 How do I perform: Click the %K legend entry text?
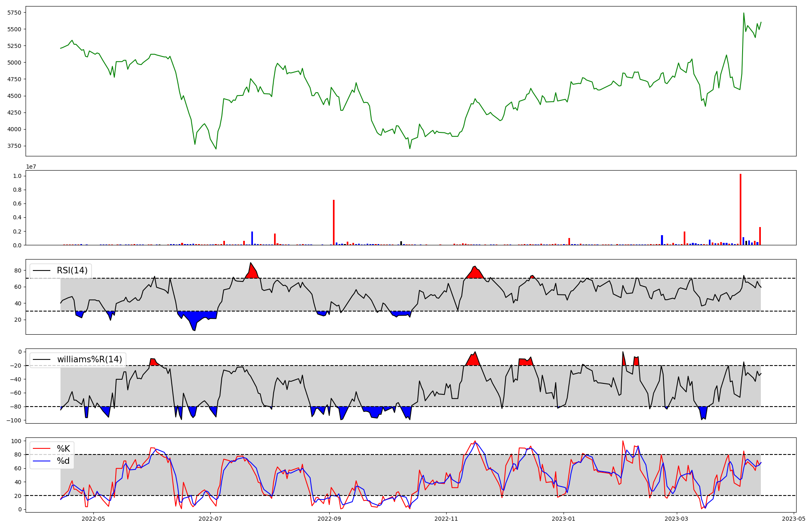coord(63,449)
